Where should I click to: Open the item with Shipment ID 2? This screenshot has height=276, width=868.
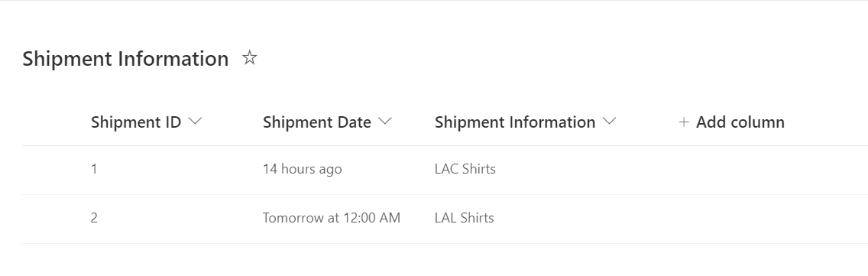[x=94, y=218]
